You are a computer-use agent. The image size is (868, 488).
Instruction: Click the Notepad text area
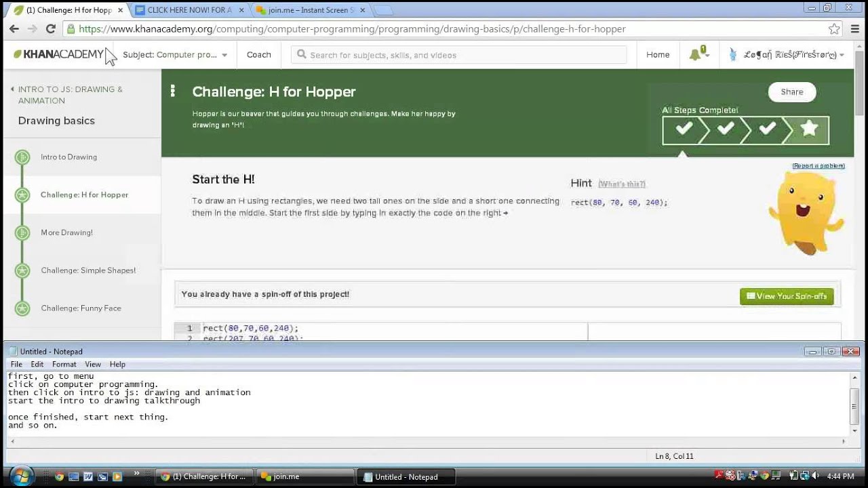coord(427,403)
